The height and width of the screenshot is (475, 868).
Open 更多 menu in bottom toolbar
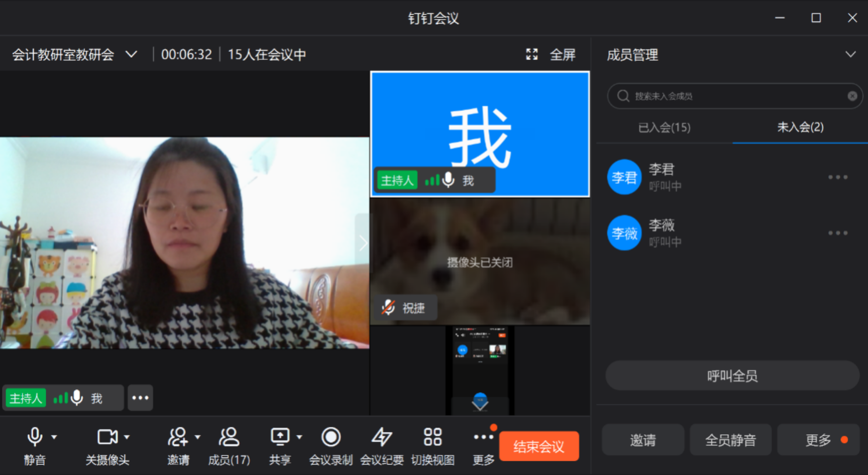click(484, 446)
